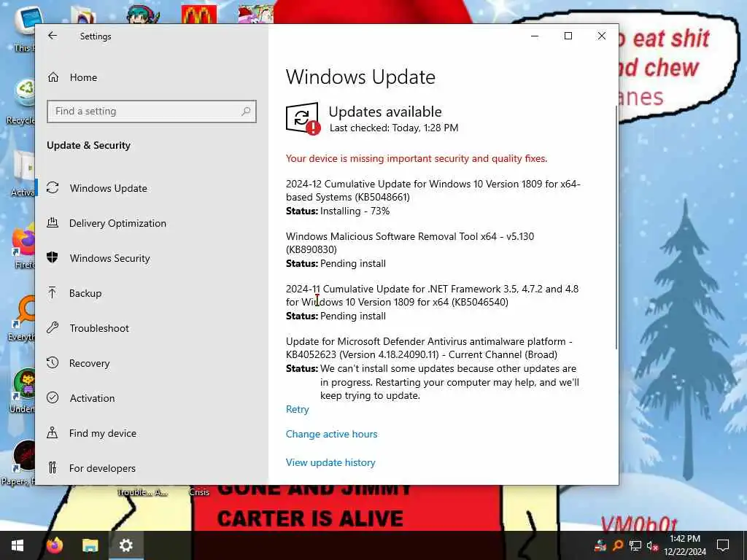Open the Find my device page

(102, 433)
